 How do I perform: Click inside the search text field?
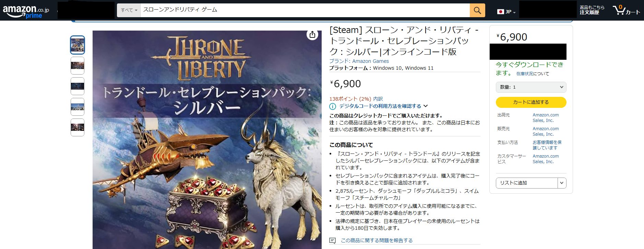305,10
